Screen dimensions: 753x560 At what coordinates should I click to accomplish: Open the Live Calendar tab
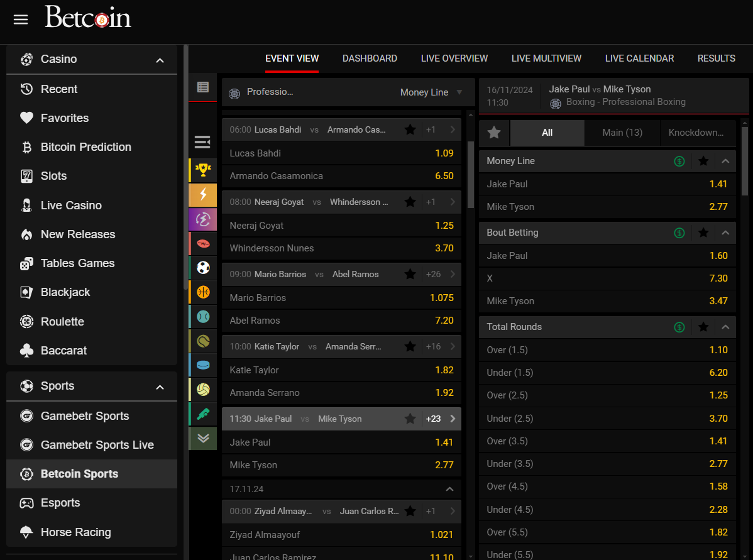tap(639, 58)
